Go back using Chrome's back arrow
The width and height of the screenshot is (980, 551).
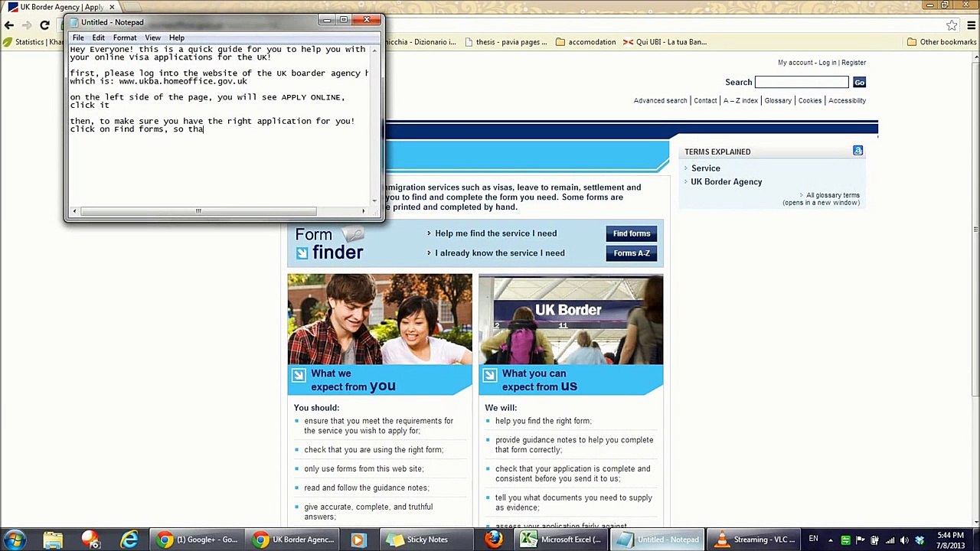[9, 25]
